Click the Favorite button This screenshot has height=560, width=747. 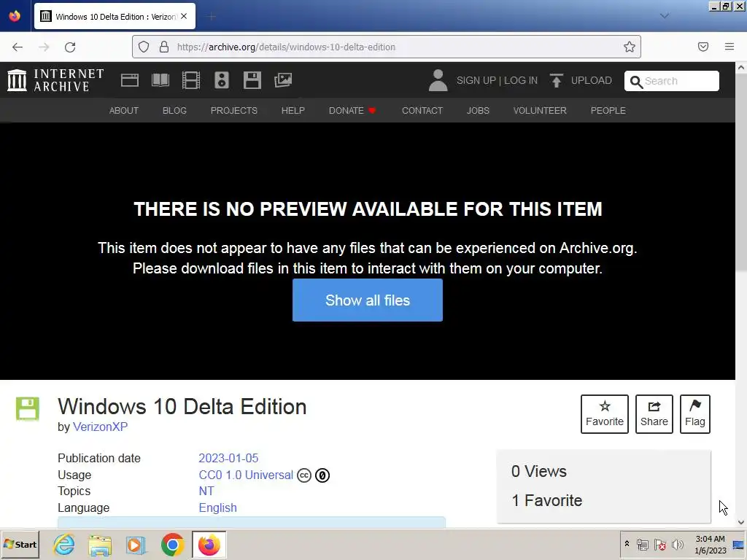605,414
